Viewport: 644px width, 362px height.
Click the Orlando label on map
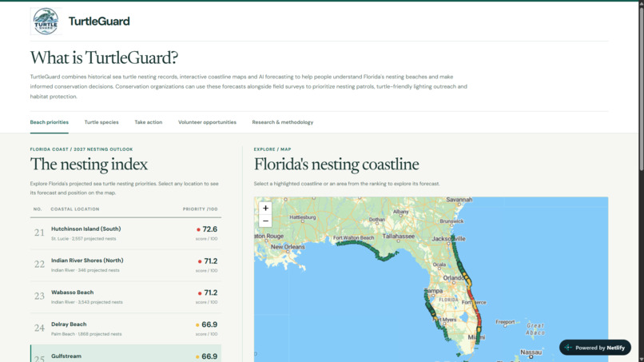(453, 278)
